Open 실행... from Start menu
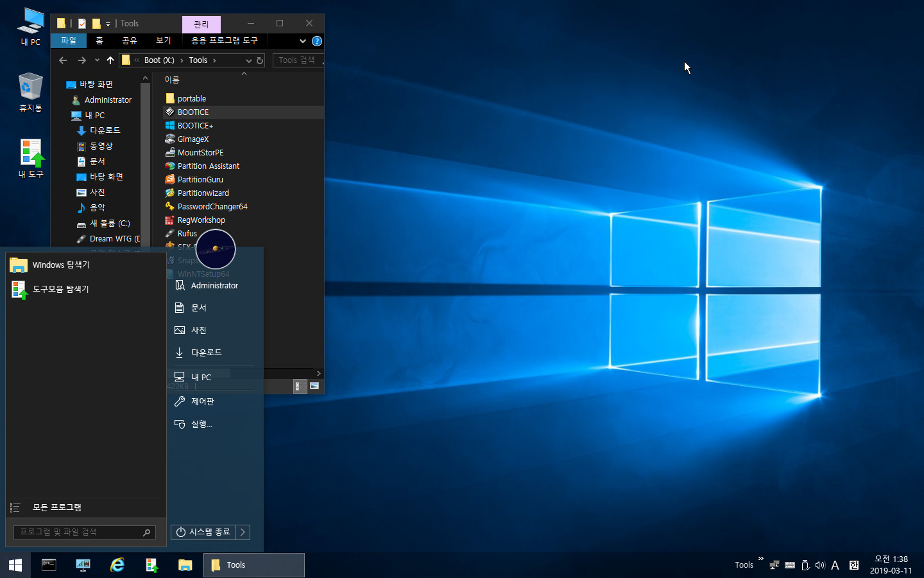This screenshot has height=578, width=924. pyautogui.click(x=201, y=424)
